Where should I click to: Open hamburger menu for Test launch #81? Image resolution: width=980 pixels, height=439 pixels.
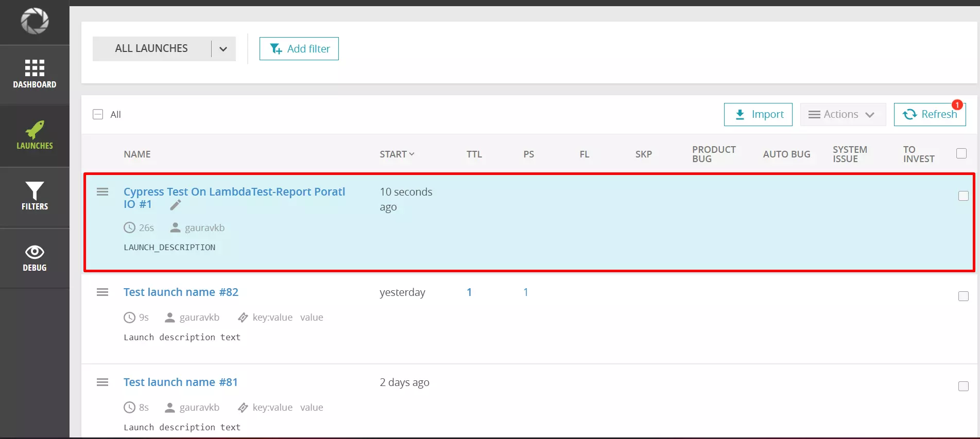tap(102, 382)
